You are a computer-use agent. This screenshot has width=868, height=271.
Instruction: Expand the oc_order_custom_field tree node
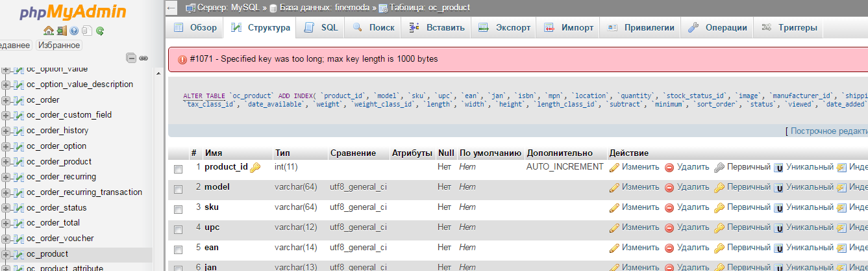6,115
